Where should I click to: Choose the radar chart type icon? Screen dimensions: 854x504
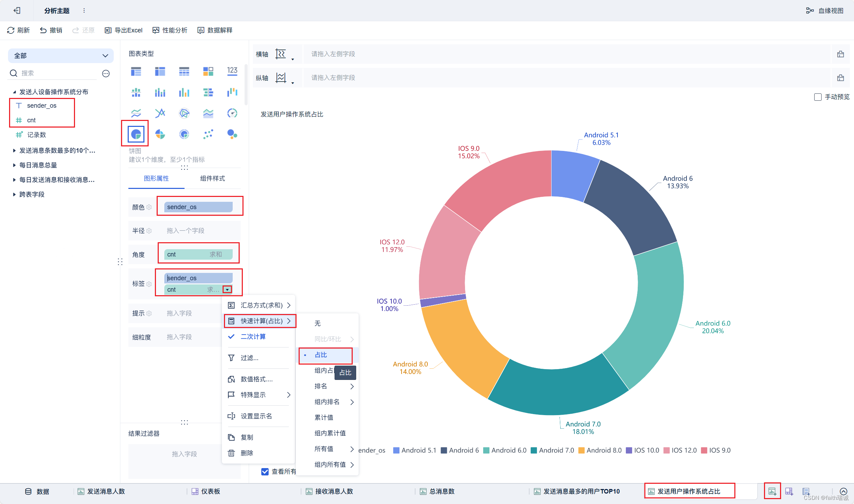[x=184, y=113]
